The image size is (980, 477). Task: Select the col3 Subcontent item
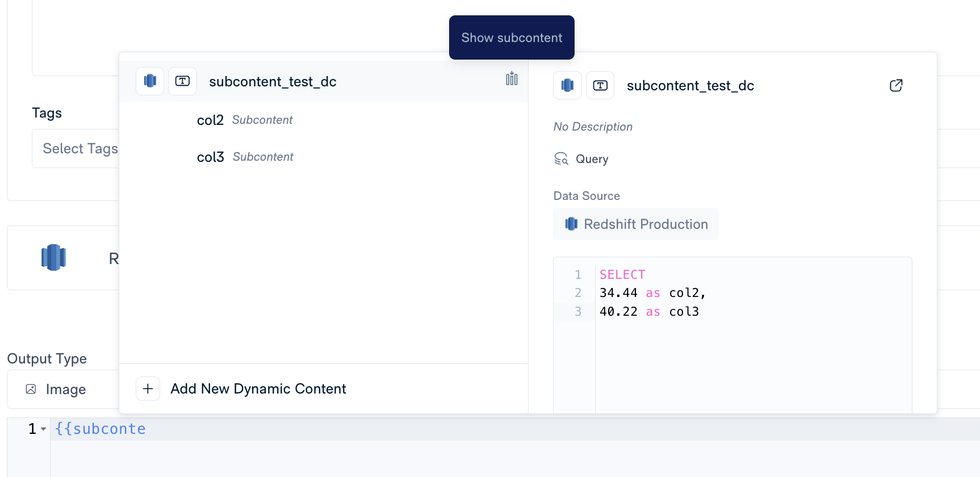pyautogui.click(x=245, y=157)
